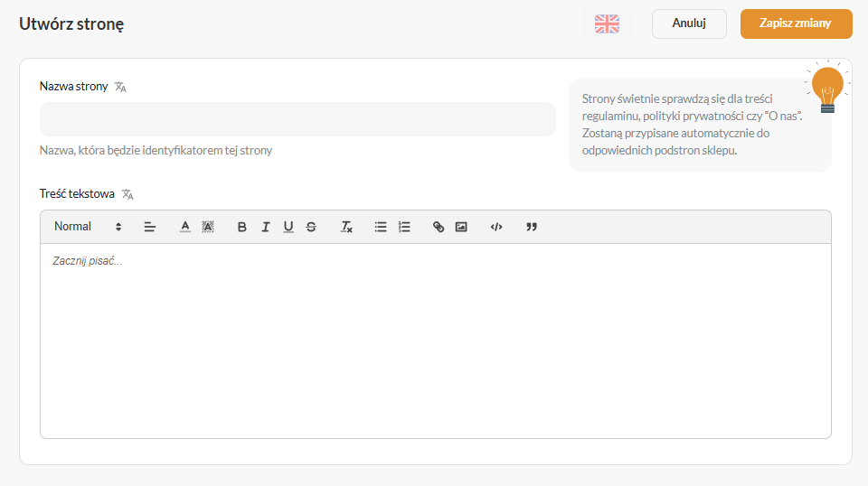Toggle bold formatting in the editor toolbar
The width and height of the screenshot is (868, 486).
point(242,227)
